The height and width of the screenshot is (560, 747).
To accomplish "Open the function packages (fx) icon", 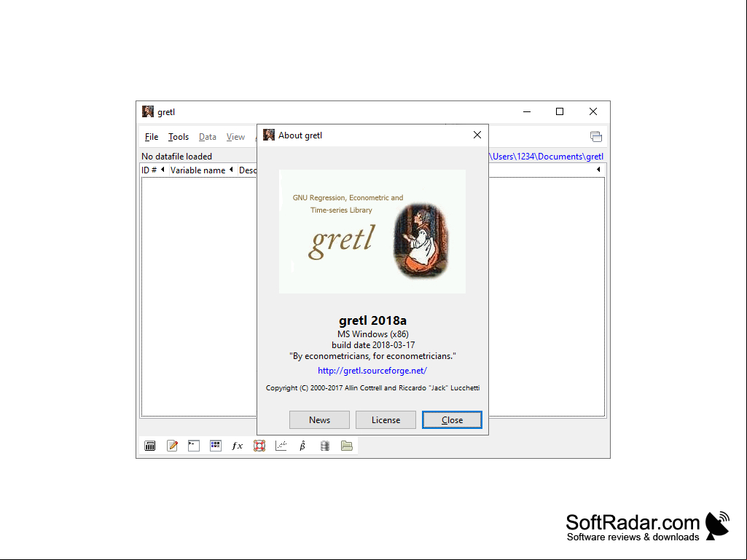I will click(238, 446).
